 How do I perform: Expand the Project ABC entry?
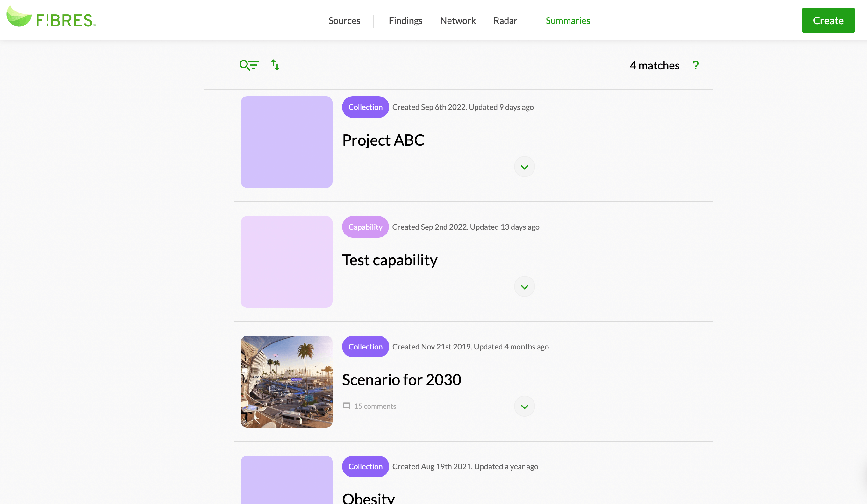524,167
